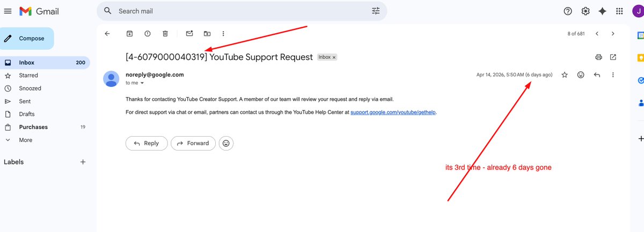Click the Search mail field

click(241, 11)
